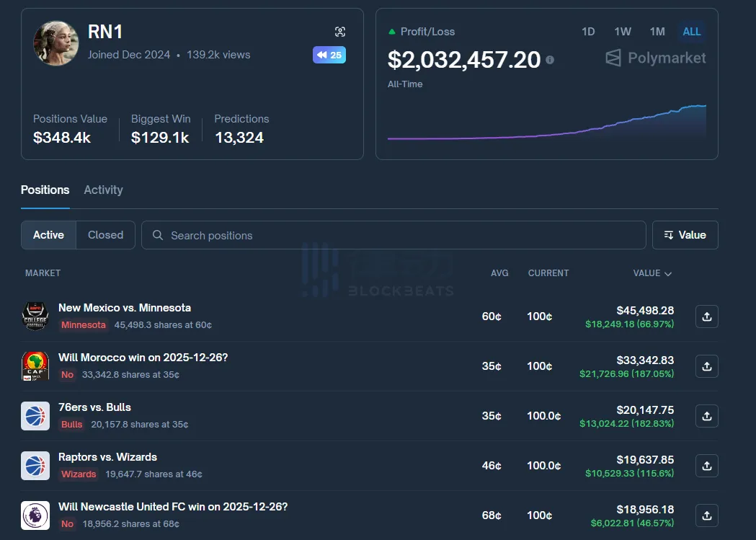Select the 1D timeframe filter

click(588, 32)
